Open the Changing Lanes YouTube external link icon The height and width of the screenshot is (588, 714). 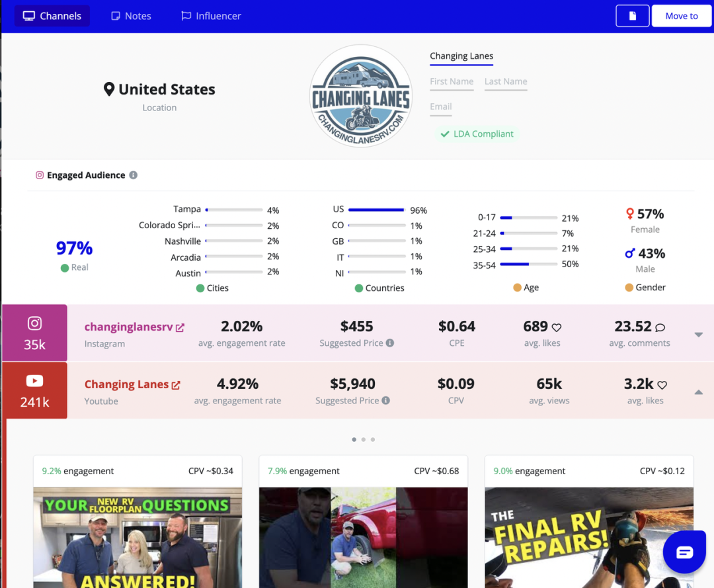(x=176, y=385)
